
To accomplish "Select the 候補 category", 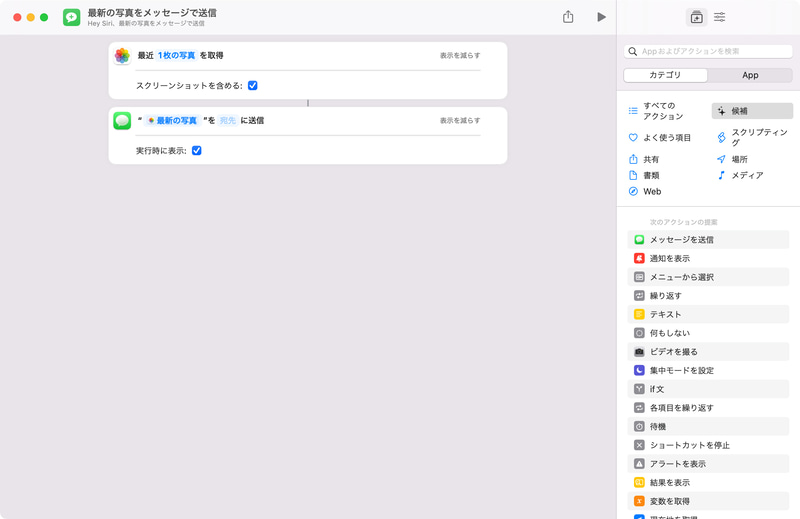I will click(752, 111).
